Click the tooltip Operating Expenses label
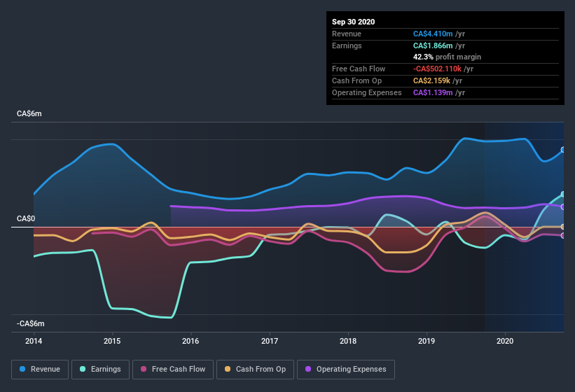 [x=367, y=92]
